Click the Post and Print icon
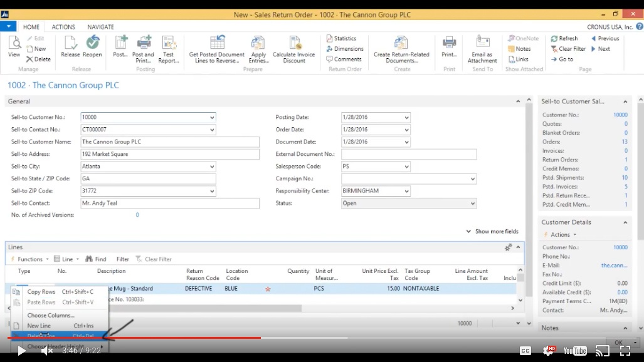Screen dimensions: 644x362 pyautogui.click(x=143, y=49)
